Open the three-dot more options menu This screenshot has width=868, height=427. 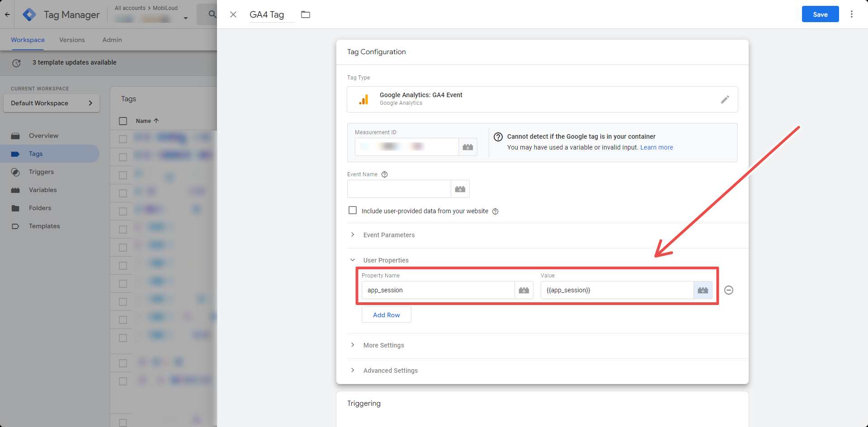[x=852, y=14]
